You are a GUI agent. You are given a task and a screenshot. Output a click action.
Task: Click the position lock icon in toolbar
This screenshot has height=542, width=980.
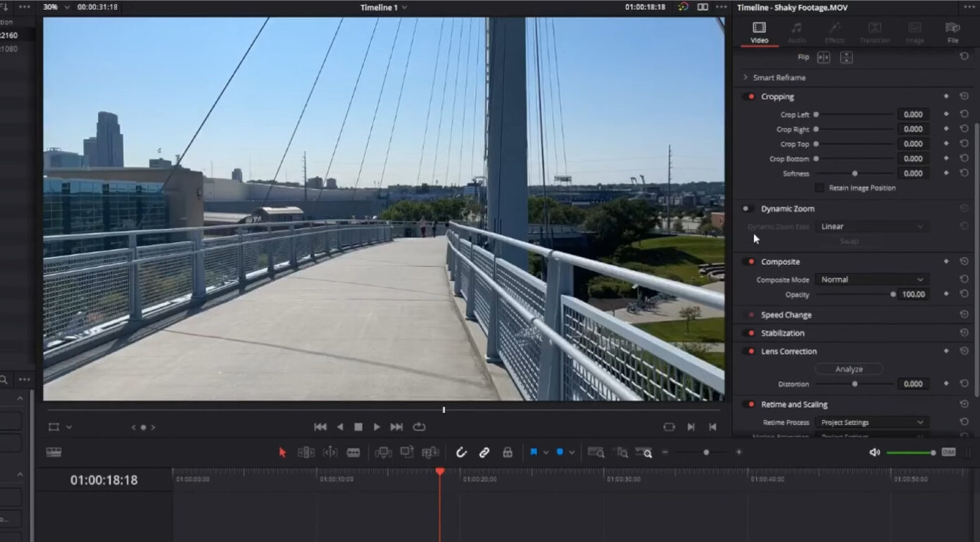[508, 452]
